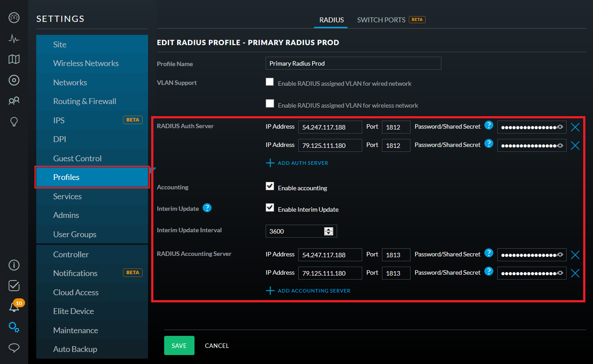
Task: Remove auth server 54.247.117.188 with X
Action: (x=575, y=127)
